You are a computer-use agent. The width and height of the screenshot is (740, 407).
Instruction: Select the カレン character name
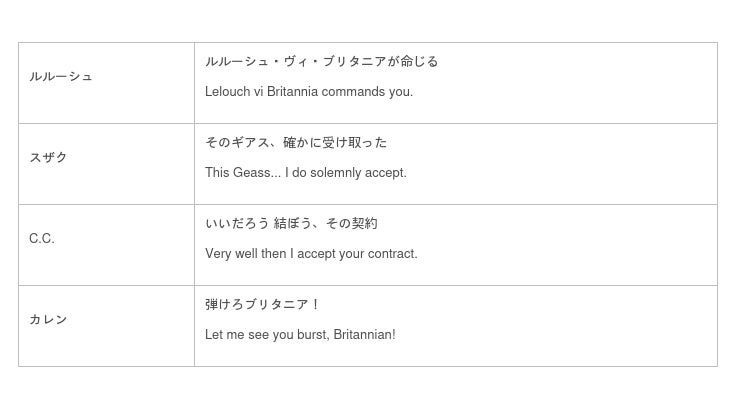(49, 320)
